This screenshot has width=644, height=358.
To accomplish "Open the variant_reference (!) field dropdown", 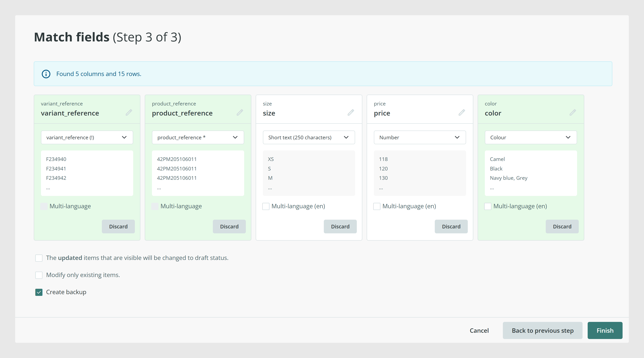I will [87, 137].
